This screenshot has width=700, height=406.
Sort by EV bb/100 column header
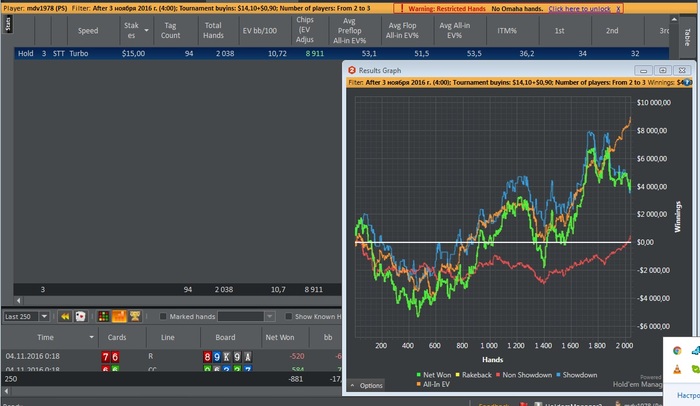point(260,30)
